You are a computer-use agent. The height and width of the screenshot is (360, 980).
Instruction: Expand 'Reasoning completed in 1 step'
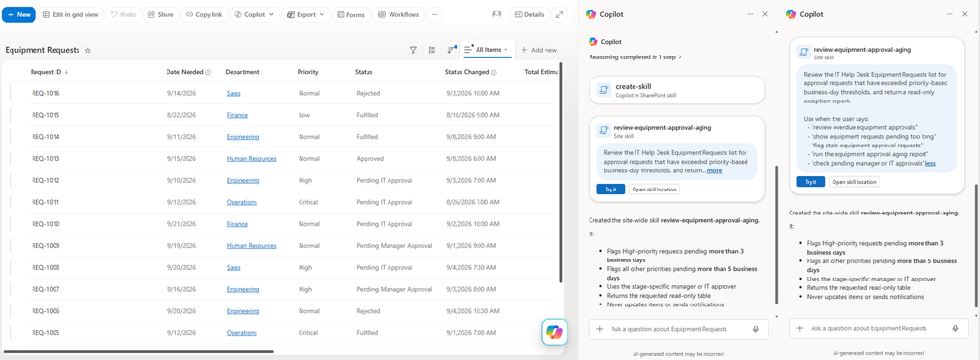point(635,56)
